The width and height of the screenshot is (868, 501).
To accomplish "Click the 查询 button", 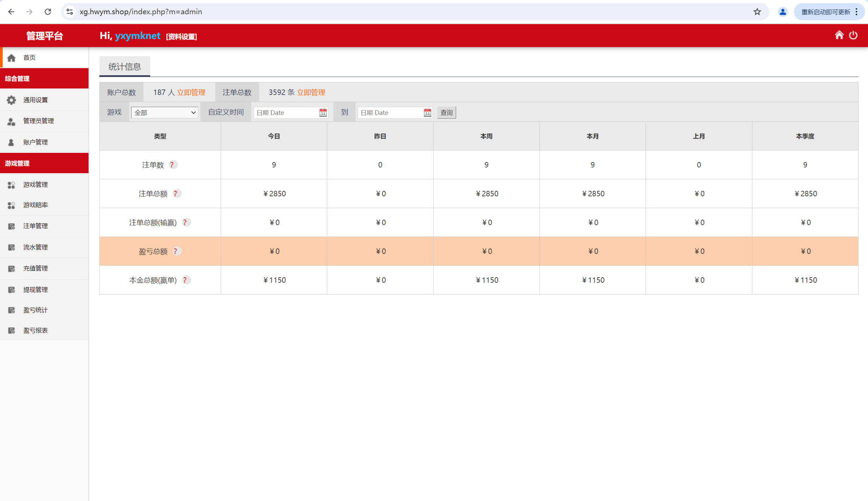I will (x=446, y=113).
